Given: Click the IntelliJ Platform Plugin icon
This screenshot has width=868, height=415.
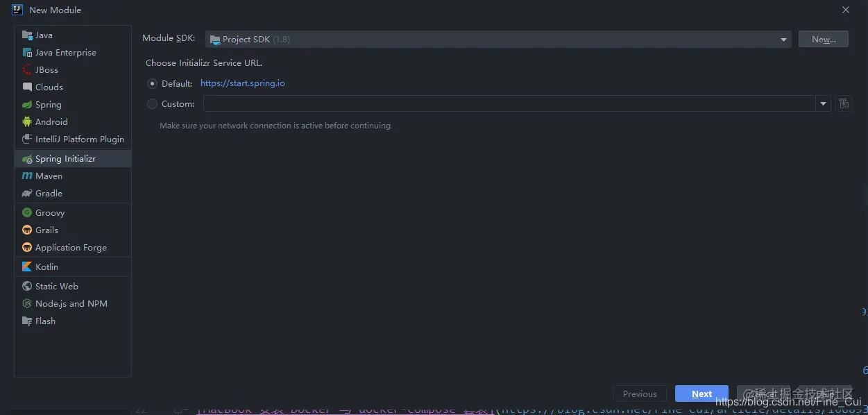Looking at the screenshot, I should (x=27, y=139).
